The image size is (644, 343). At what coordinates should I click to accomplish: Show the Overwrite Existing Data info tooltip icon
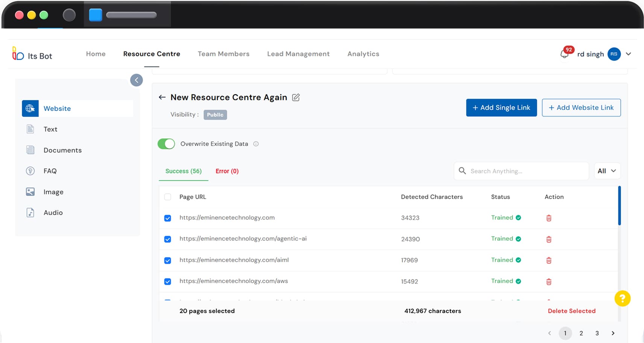tap(256, 144)
